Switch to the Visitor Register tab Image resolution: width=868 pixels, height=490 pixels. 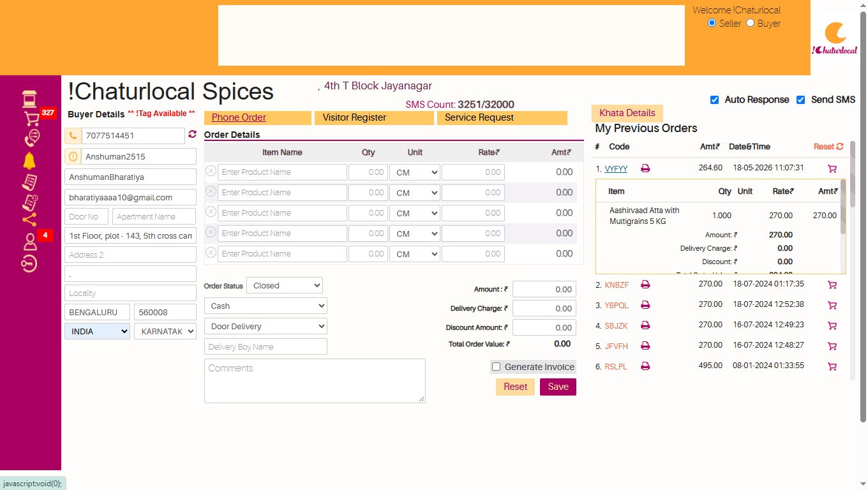click(374, 117)
